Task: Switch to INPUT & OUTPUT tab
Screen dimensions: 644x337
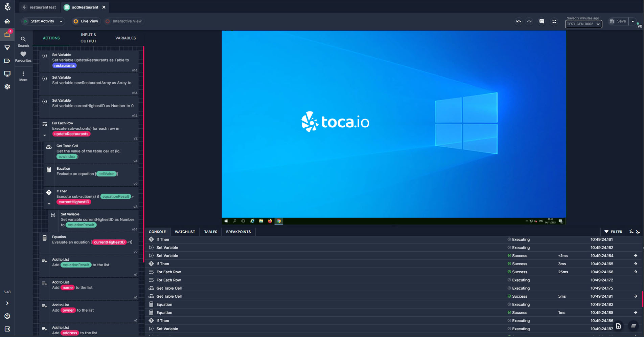Action: [88, 38]
